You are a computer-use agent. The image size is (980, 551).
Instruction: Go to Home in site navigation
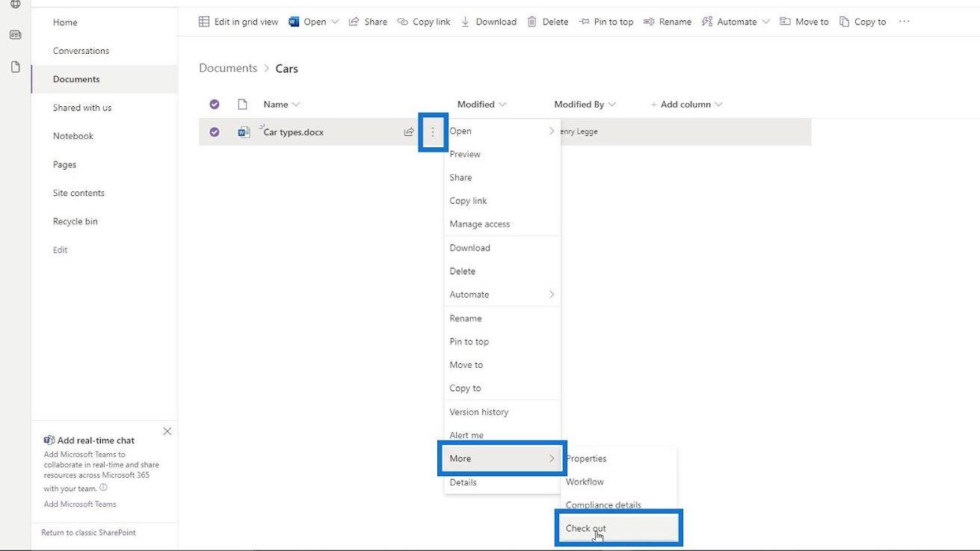pyautogui.click(x=65, y=22)
